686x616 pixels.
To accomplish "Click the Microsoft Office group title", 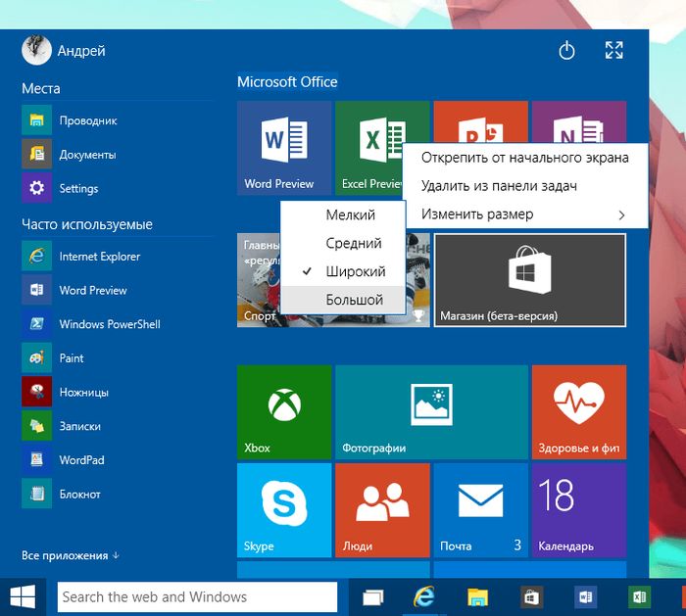I will point(287,81).
